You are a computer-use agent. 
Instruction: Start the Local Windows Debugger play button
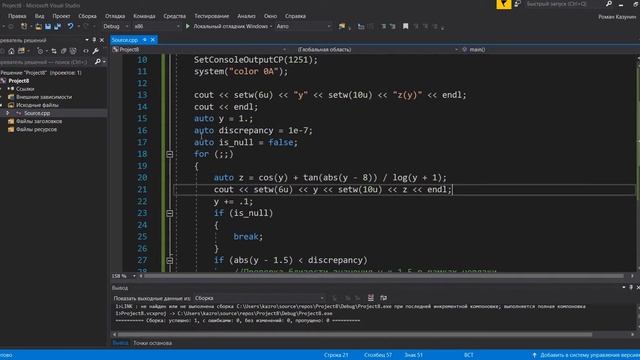(x=188, y=26)
